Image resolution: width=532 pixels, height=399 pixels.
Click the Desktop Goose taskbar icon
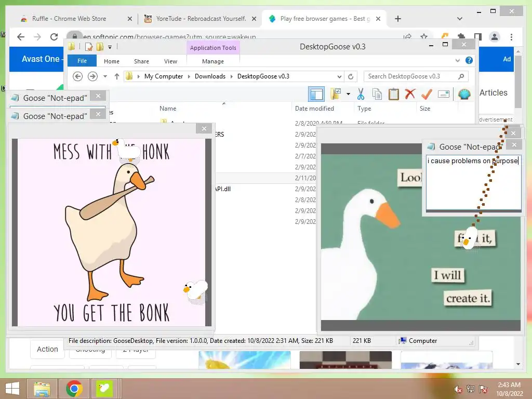pyautogui.click(x=104, y=389)
